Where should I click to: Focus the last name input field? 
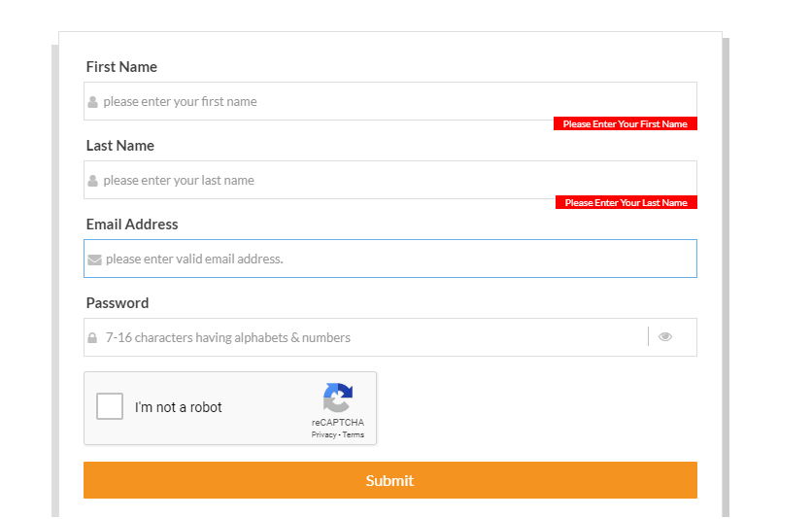(390, 180)
